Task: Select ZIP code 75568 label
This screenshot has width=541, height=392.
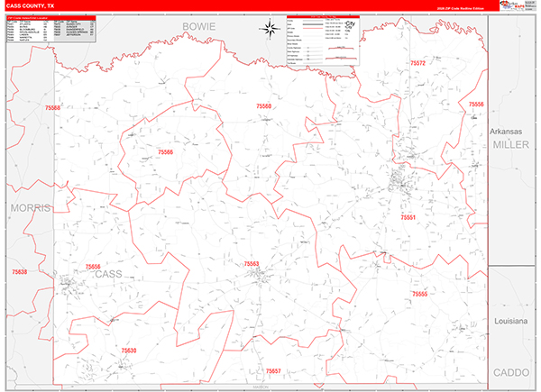Action: tap(52, 108)
